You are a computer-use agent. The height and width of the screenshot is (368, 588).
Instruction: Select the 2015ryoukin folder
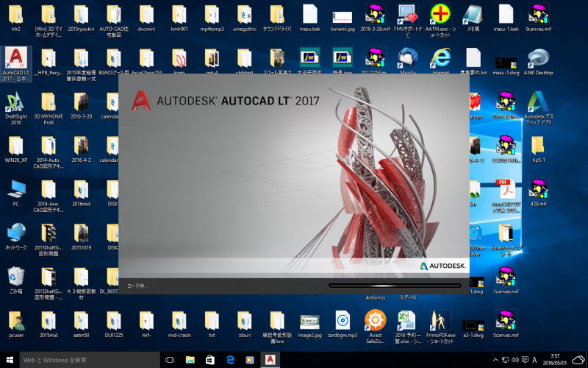coord(81,18)
